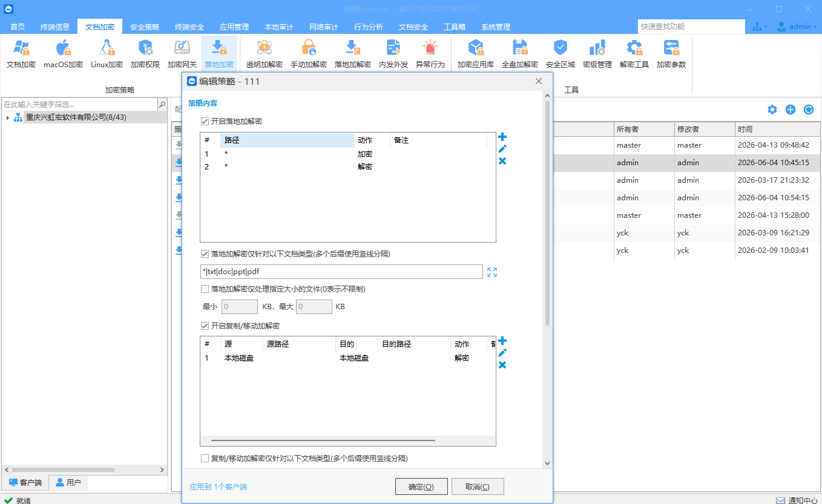Open the 异常行为 alarm icon
Image resolution: width=822 pixels, height=504 pixels.
tap(430, 54)
